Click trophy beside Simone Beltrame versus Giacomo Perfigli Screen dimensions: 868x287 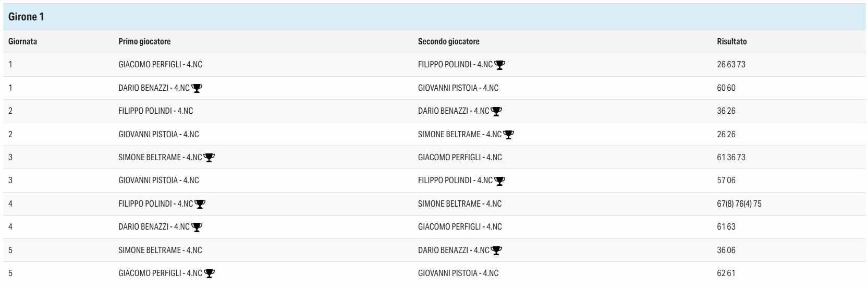209,158
